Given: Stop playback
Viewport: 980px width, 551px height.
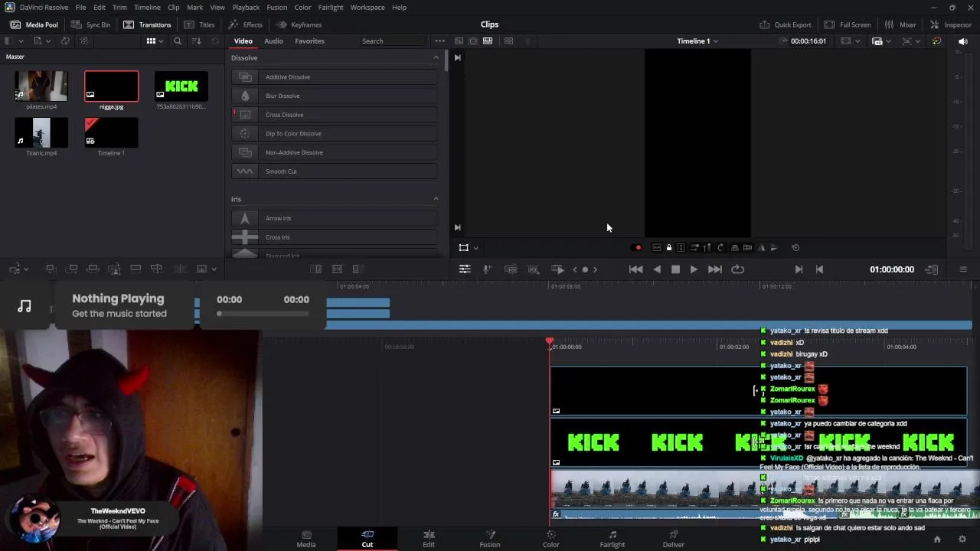Looking at the screenshot, I should click(675, 269).
